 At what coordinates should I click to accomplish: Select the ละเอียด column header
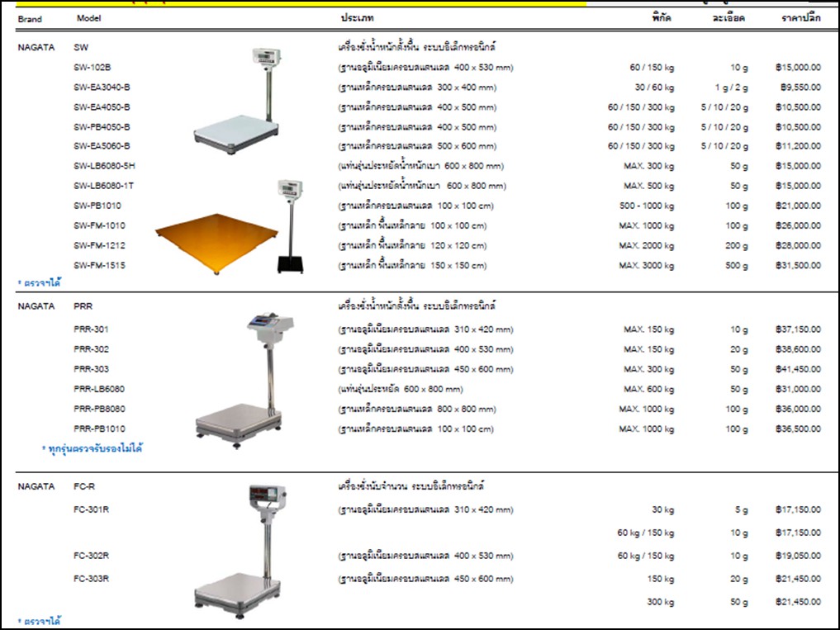coord(728,18)
